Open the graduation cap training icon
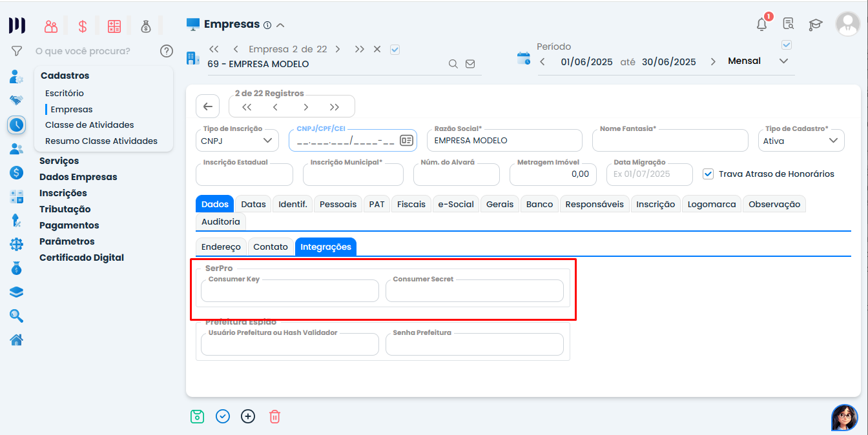Screen dimensions: 868x435 coord(816,25)
